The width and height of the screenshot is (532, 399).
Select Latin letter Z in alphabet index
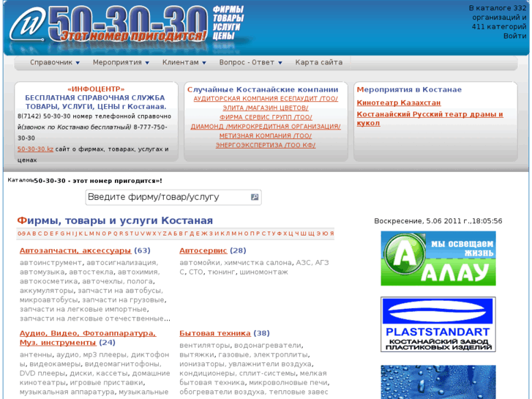coord(165,234)
